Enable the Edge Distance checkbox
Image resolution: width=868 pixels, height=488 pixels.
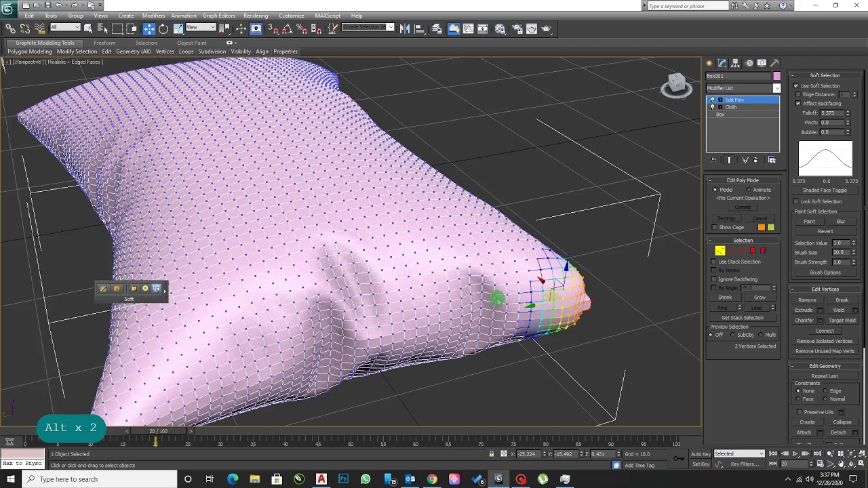tap(798, 95)
